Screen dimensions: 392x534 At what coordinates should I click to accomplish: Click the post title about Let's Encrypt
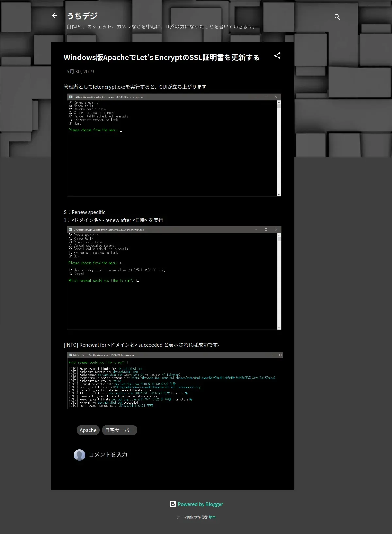pyautogui.click(x=162, y=58)
